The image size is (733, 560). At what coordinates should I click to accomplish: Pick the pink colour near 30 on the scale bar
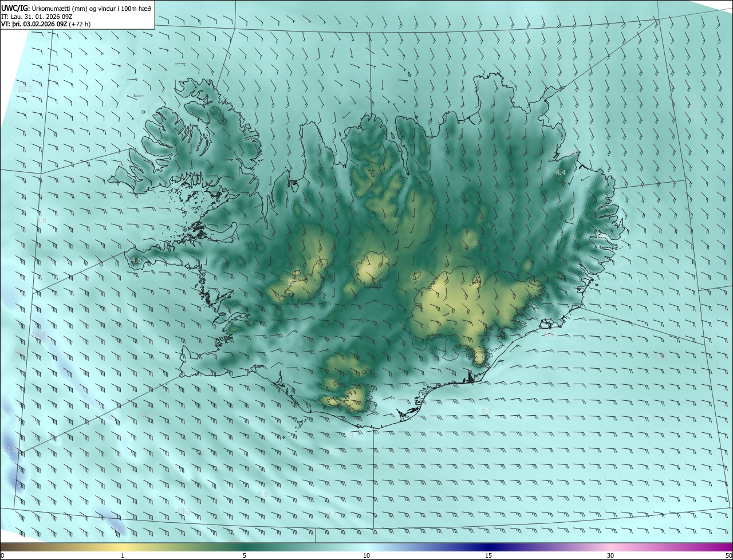click(x=610, y=547)
